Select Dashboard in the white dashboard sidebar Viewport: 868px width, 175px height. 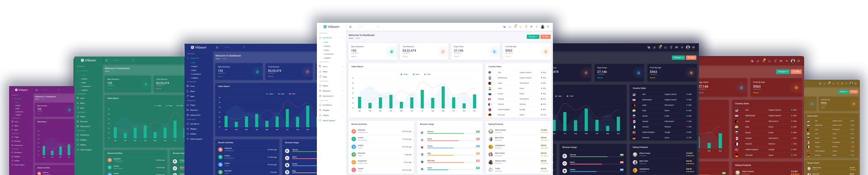[x=331, y=38]
